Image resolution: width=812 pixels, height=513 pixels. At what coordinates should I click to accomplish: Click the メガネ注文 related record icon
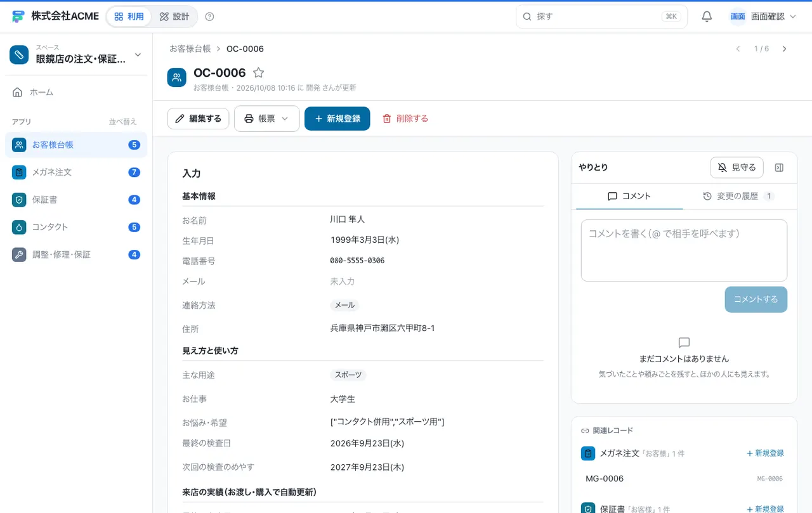click(x=588, y=453)
